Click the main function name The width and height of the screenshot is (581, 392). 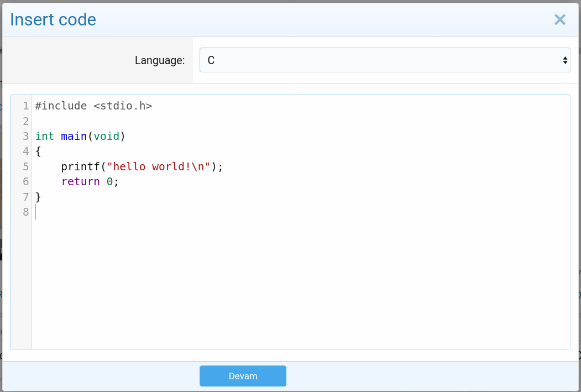tap(74, 136)
